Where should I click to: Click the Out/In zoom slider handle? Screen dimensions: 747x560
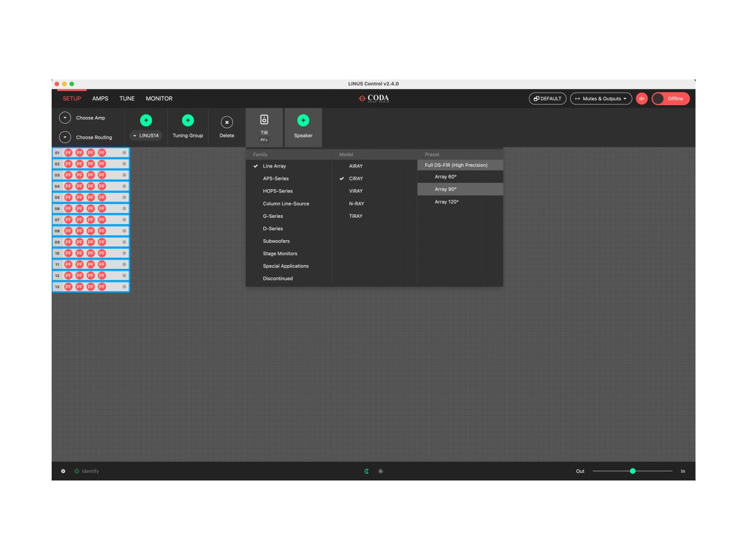click(x=632, y=471)
